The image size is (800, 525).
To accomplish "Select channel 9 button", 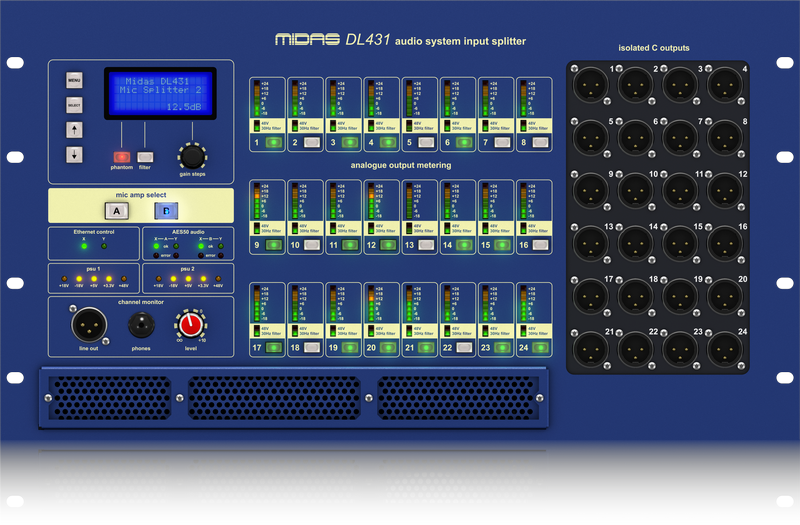I will tap(274, 245).
